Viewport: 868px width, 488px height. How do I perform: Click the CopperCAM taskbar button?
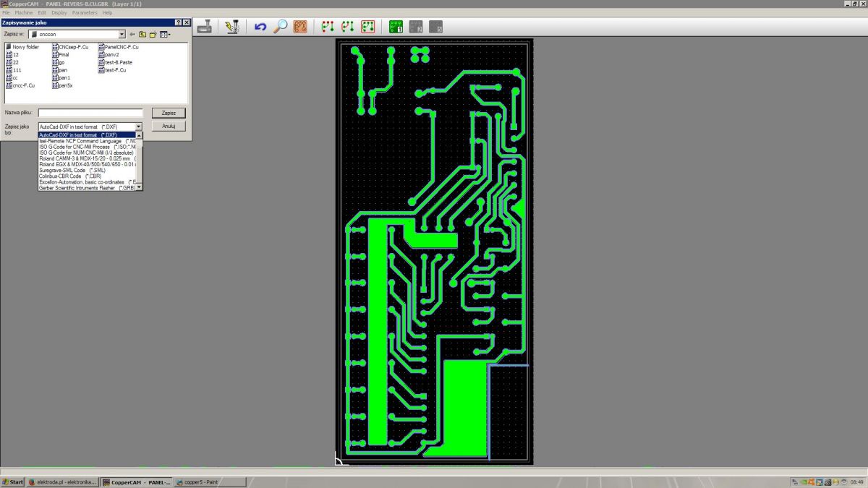tap(136, 482)
